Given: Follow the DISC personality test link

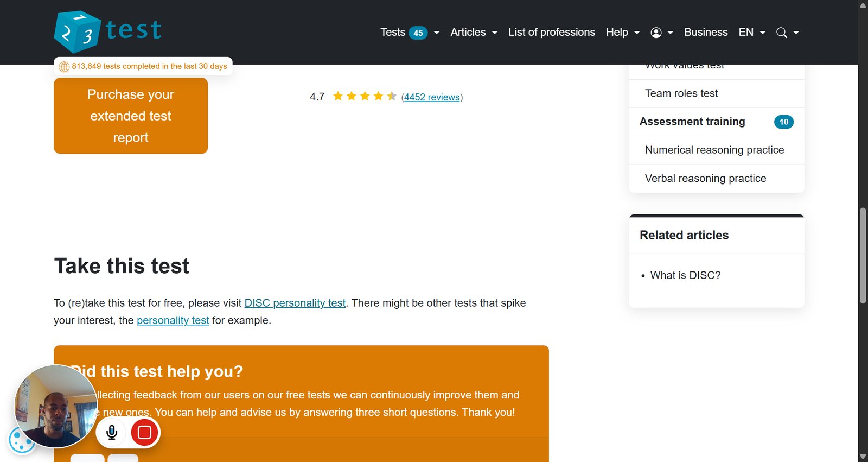Looking at the screenshot, I should 295,303.
